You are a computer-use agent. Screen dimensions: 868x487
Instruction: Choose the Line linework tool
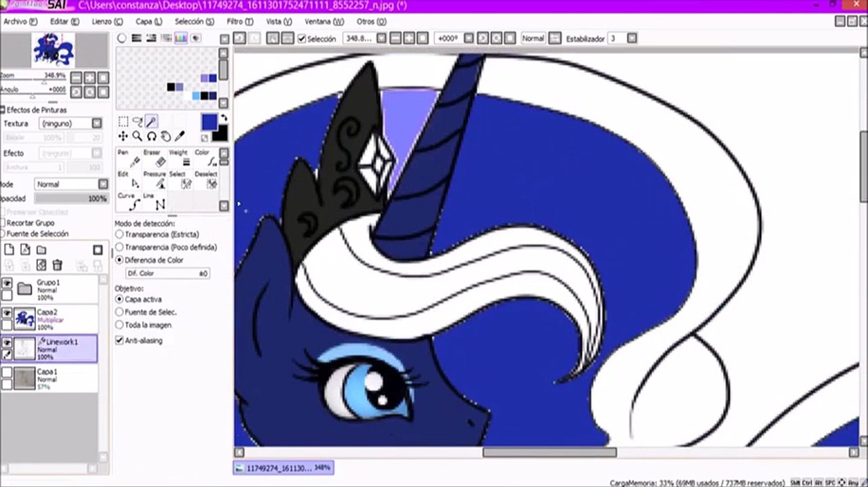(x=154, y=201)
